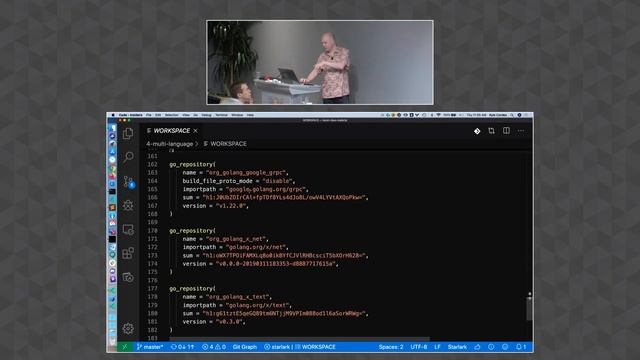Open the Explorer view in activity bar
Viewport: 640px width, 360px height.
[x=128, y=133]
